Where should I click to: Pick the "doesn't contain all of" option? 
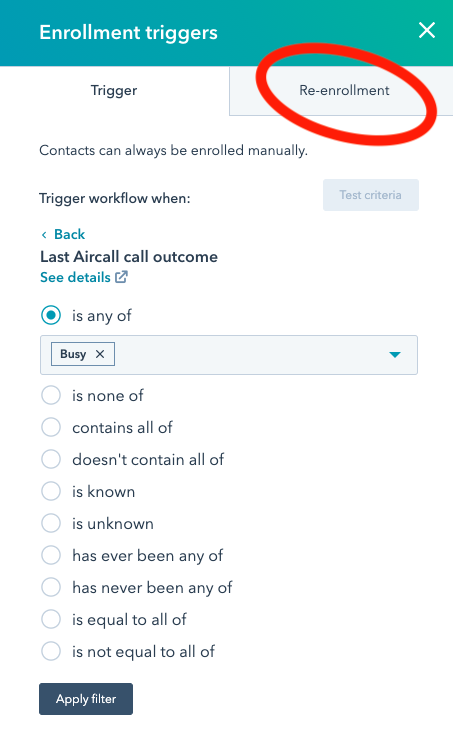coord(51,459)
